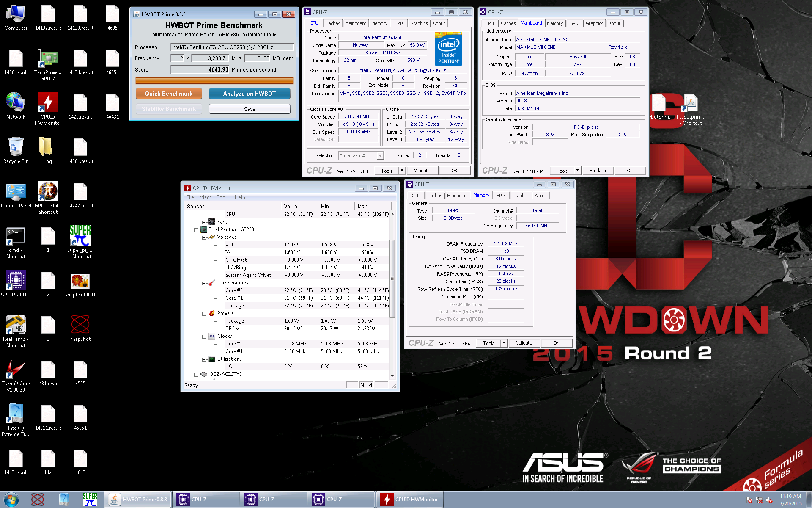
Task: Switch to CPUID HWMonitor taskbar item
Action: coord(409,500)
